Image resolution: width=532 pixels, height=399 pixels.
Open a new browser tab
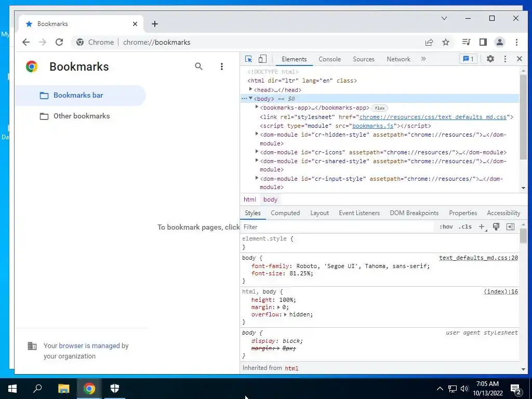pyautogui.click(x=155, y=24)
